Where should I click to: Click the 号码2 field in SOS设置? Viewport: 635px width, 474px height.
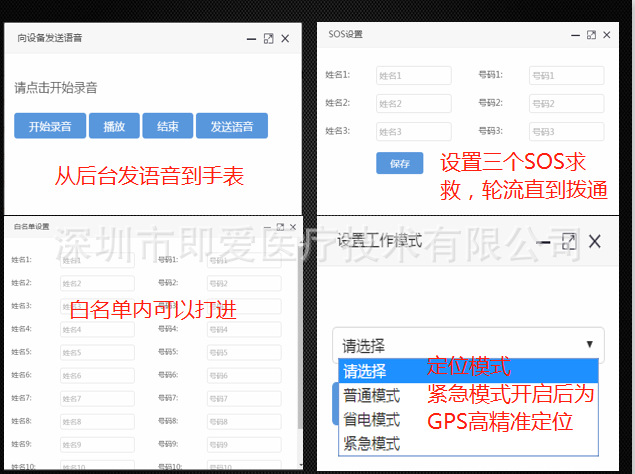click(x=566, y=104)
